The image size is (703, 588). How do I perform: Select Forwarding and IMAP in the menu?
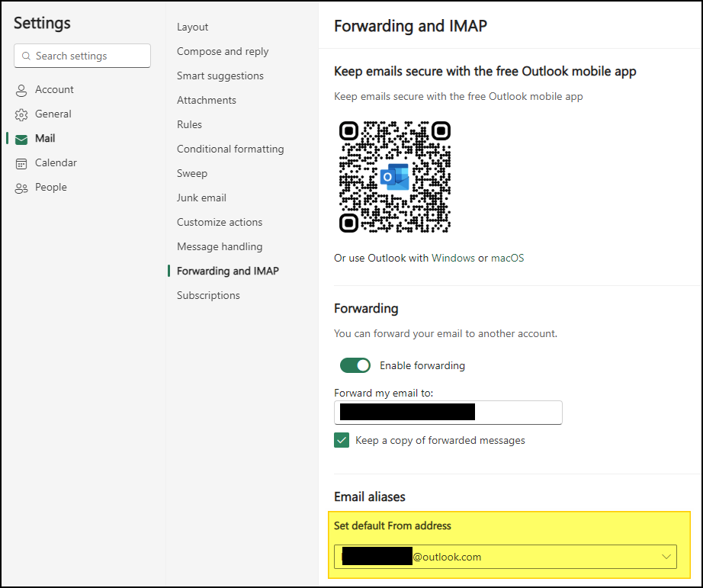click(x=228, y=271)
